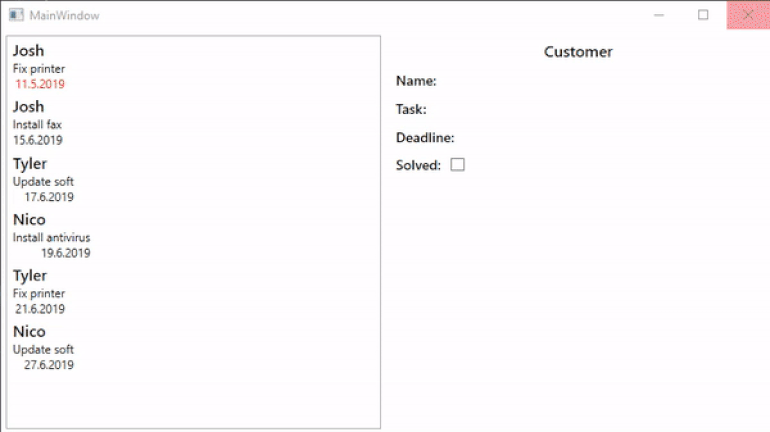Click the Customer heading

pyautogui.click(x=578, y=52)
